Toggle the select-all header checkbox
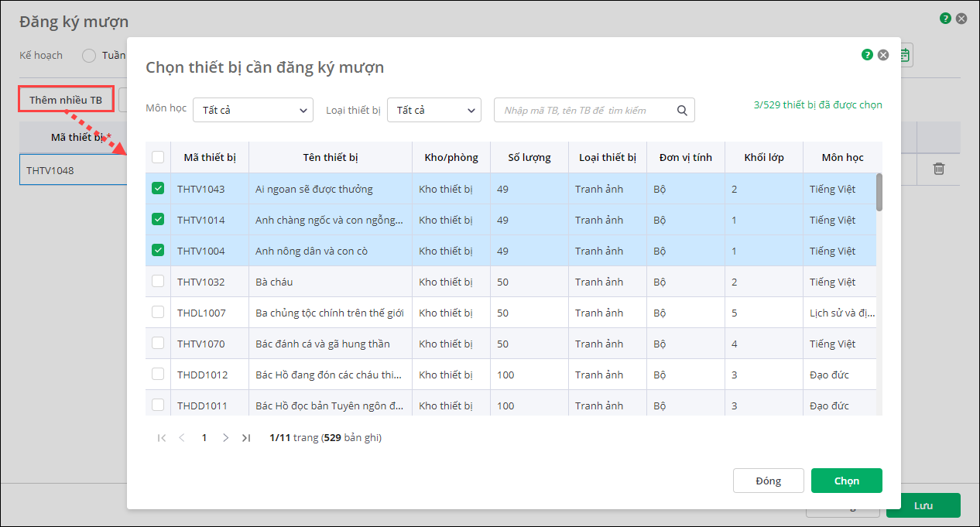This screenshot has height=527, width=980. (158, 157)
